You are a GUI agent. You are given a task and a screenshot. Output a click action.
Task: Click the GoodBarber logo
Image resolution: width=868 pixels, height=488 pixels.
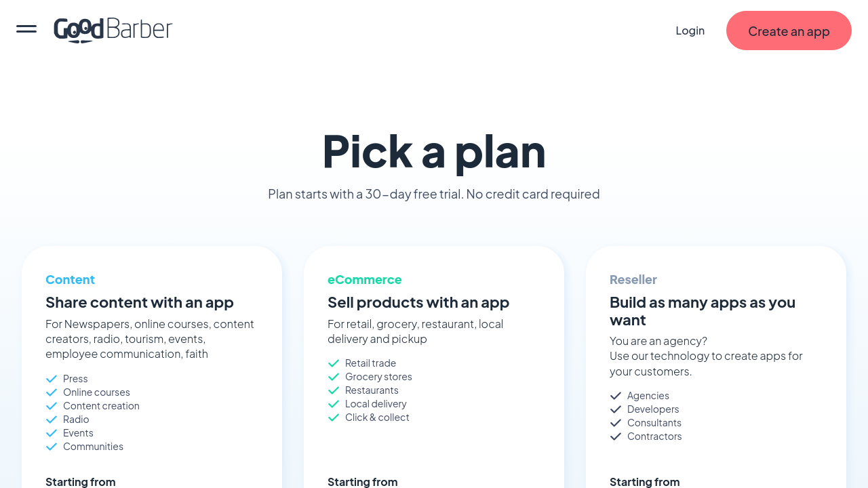click(113, 30)
